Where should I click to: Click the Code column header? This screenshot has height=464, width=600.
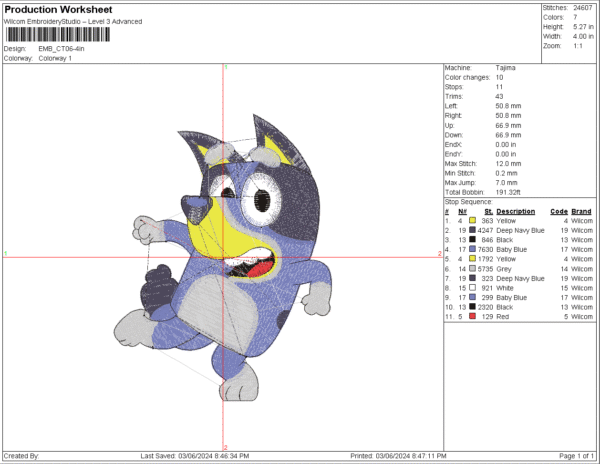[559, 211]
